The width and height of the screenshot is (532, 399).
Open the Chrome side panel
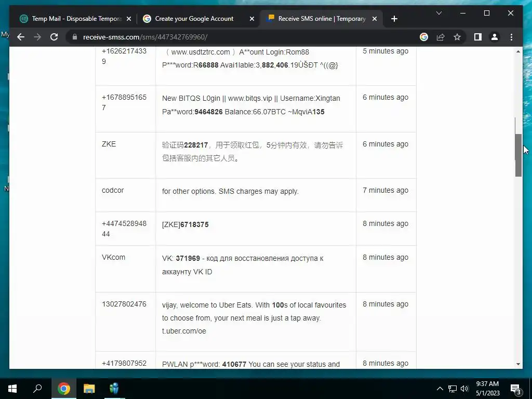click(x=478, y=37)
